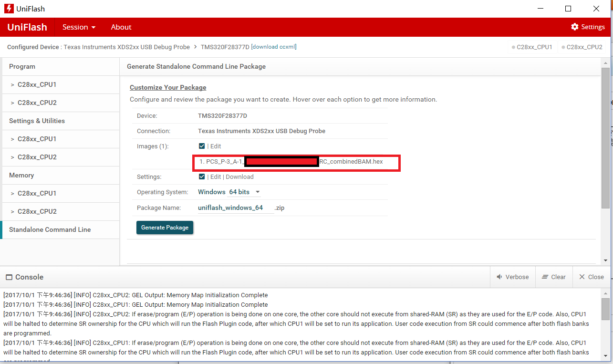This screenshot has height=364, width=613.
Task: Select the C28xx_CPU1 core status indicator
Action: 532,47
